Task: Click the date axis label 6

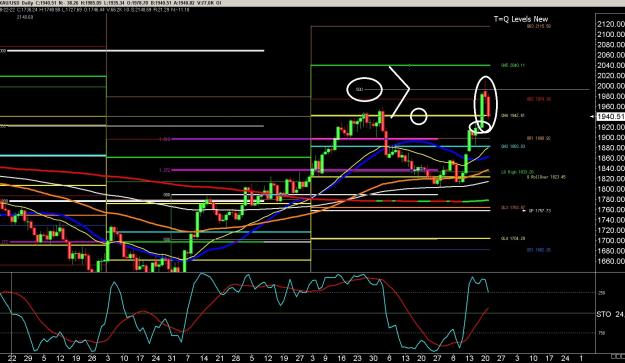Action: 389,358
